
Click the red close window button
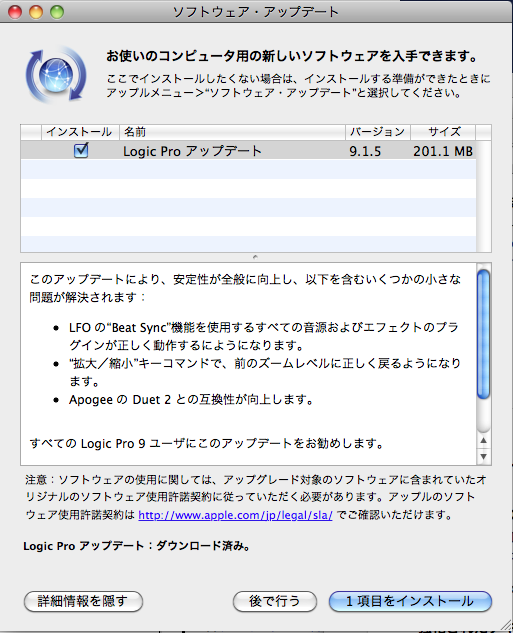coord(15,12)
